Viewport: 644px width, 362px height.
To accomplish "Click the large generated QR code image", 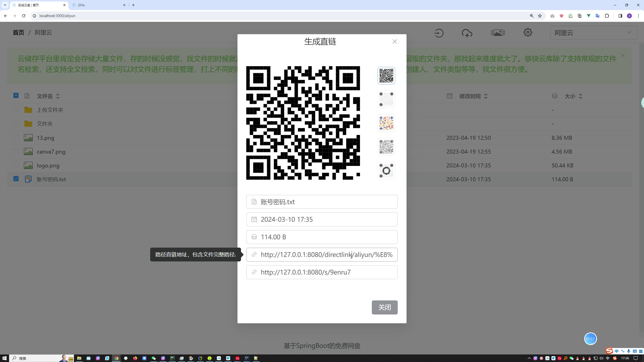I will pyautogui.click(x=303, y=123).
